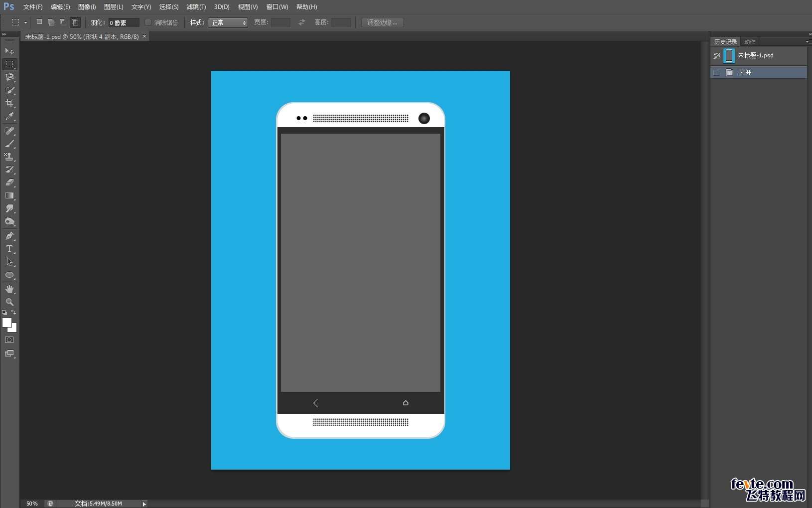Open the 样式 style dropdown
Image resolution: width=812 pixels, height=508 pixels.
(x=228, y=22)
